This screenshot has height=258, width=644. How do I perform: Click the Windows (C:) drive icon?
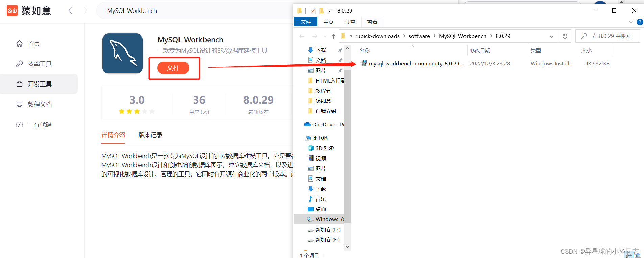(311, 219)
